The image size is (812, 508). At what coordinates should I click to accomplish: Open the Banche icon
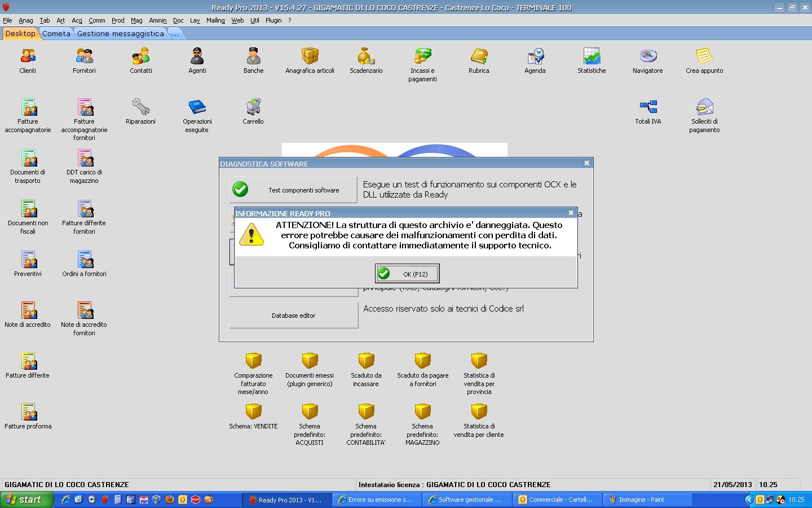[253, 56]
